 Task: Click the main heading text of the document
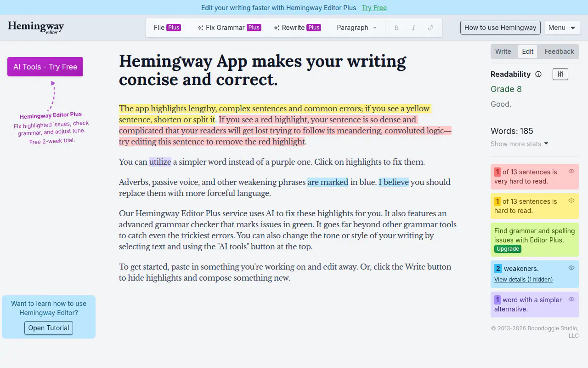click(x=263, y=70)
